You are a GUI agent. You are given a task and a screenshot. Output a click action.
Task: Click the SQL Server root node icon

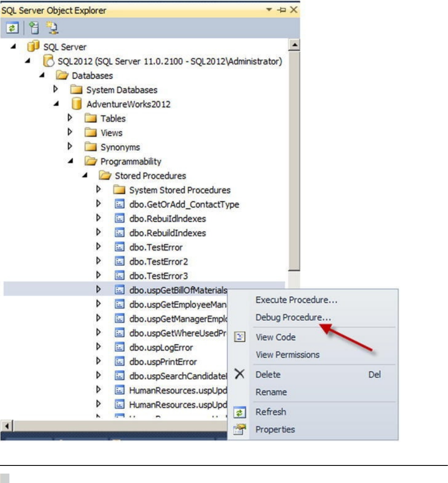point(33,47)
